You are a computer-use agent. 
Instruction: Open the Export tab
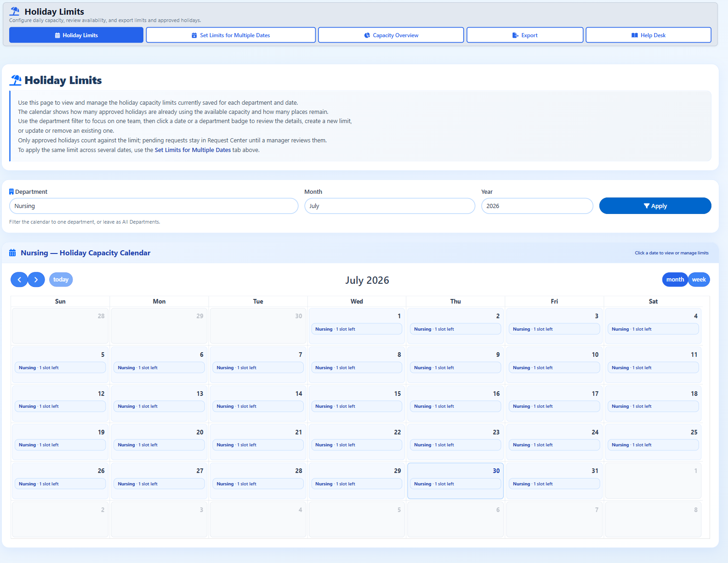tap(525, 35)
